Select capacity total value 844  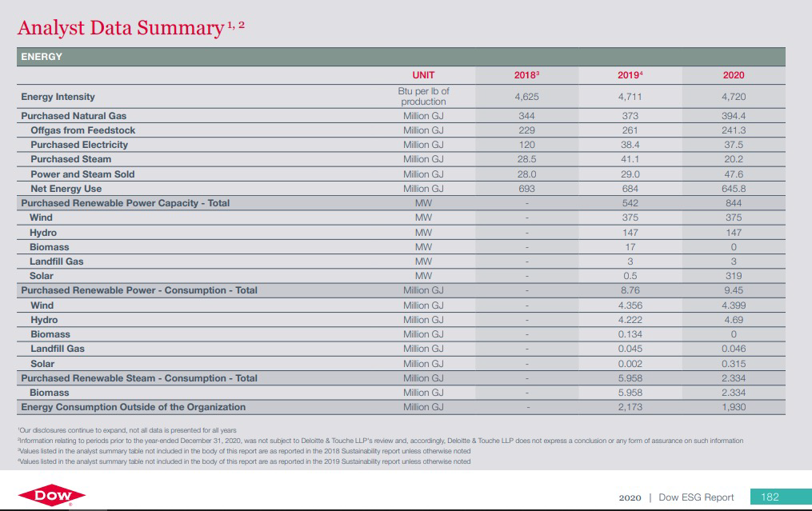[734, 203]
